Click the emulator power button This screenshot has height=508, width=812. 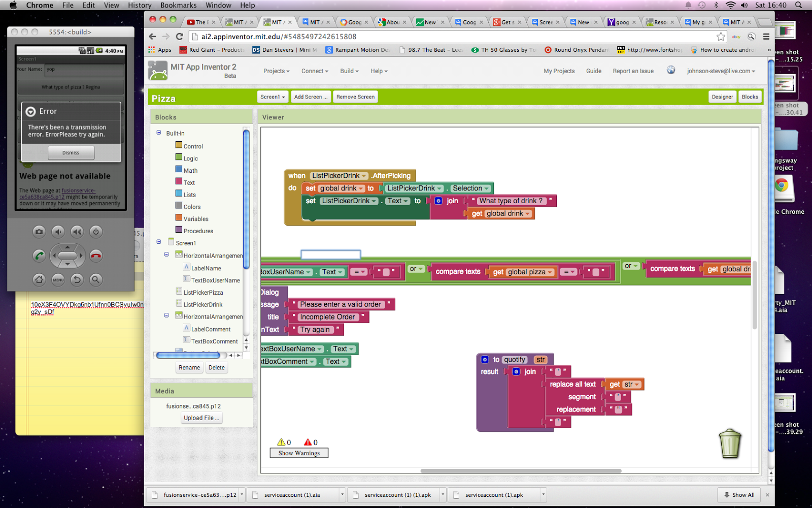tap(96, 232)
